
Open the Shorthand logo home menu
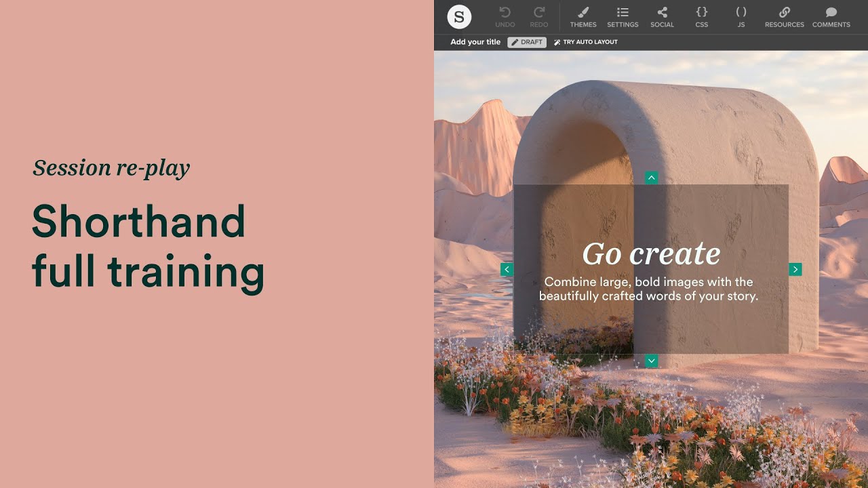(x=459, y=17)
